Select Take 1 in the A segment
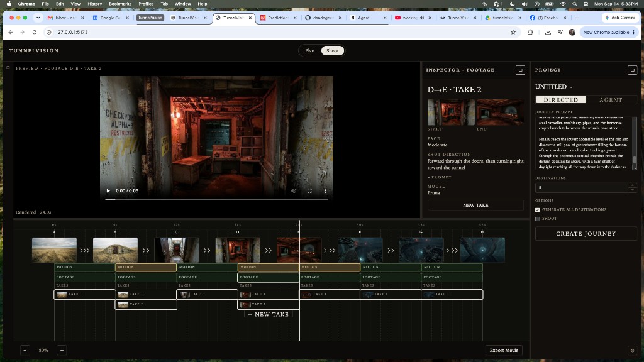Viewport: 644px width, 362px height. 85,294
